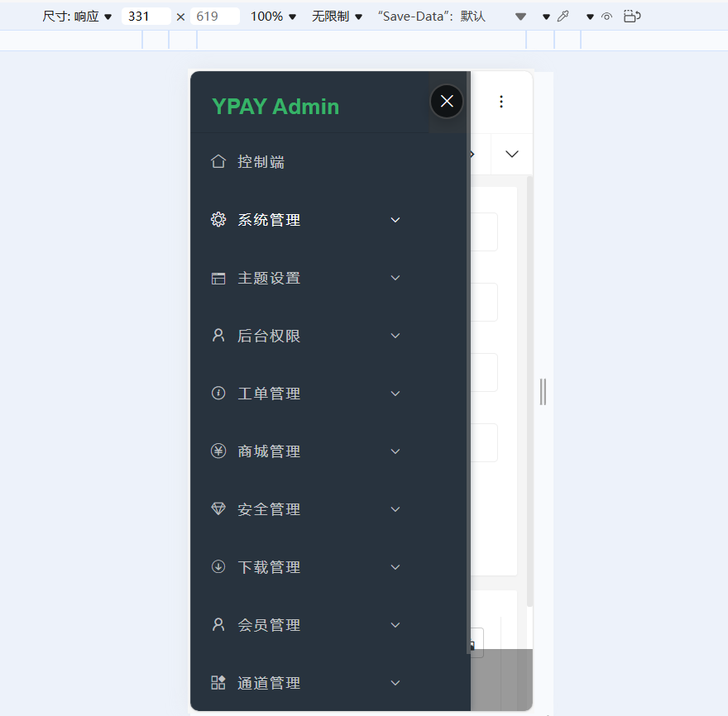The height and width of the screenshot is (716, 728).
Task: Click the download icon beside 下载管理
Action: (x=218, y=566)
